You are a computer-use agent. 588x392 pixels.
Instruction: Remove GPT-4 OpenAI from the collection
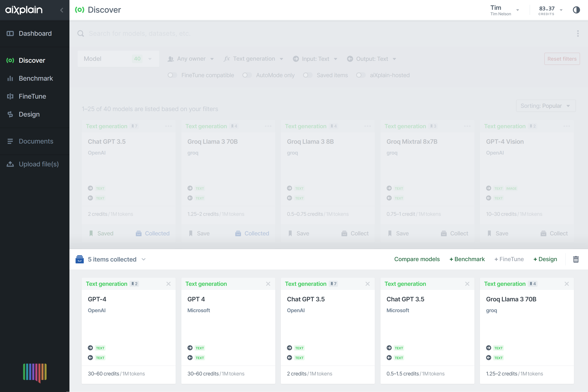[x=168, y=284]
